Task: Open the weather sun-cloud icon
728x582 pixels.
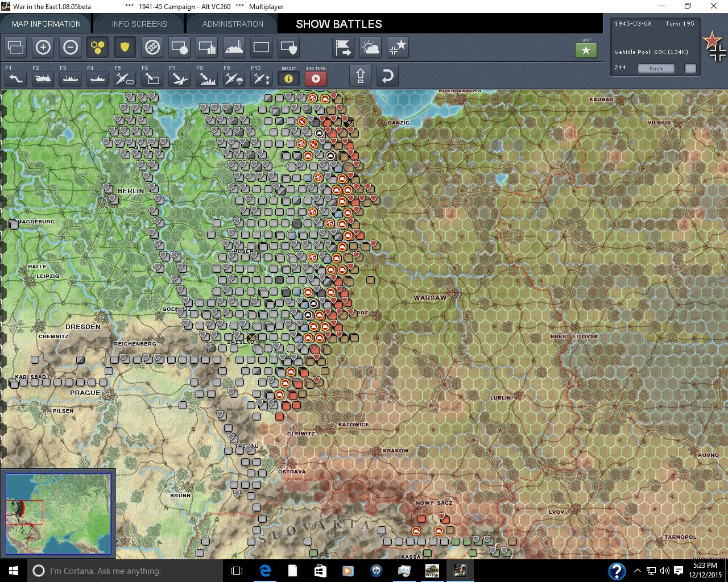Action: [x=370, y=47]
